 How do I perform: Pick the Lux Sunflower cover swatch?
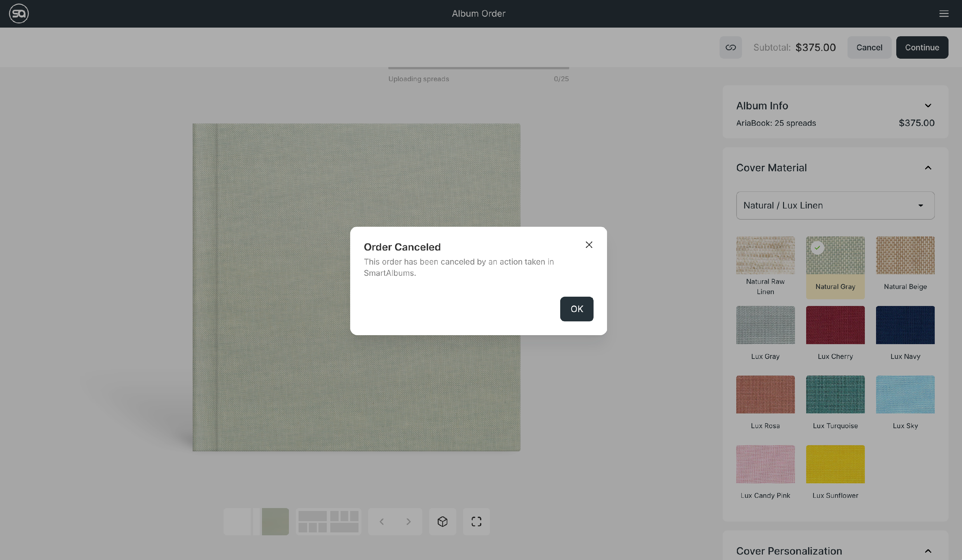835,464
